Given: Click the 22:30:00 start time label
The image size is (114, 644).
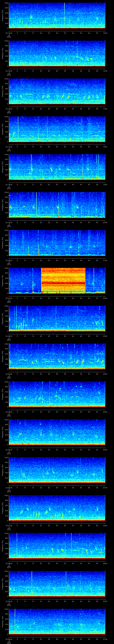Looking at the screenshot, I should point(9,639).
